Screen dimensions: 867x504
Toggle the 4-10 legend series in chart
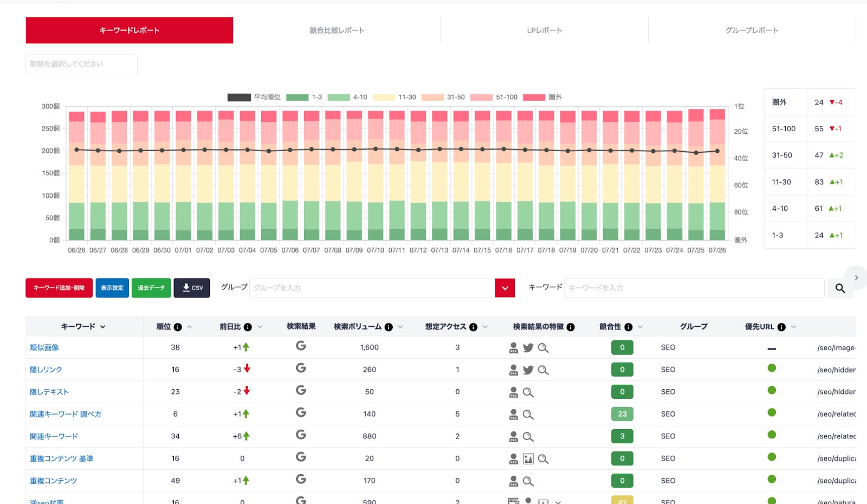pyautogui.click(x=347, y=97)
